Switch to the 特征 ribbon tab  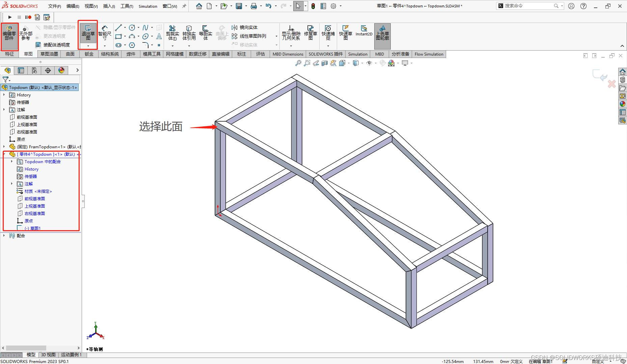tap(9, 54)
